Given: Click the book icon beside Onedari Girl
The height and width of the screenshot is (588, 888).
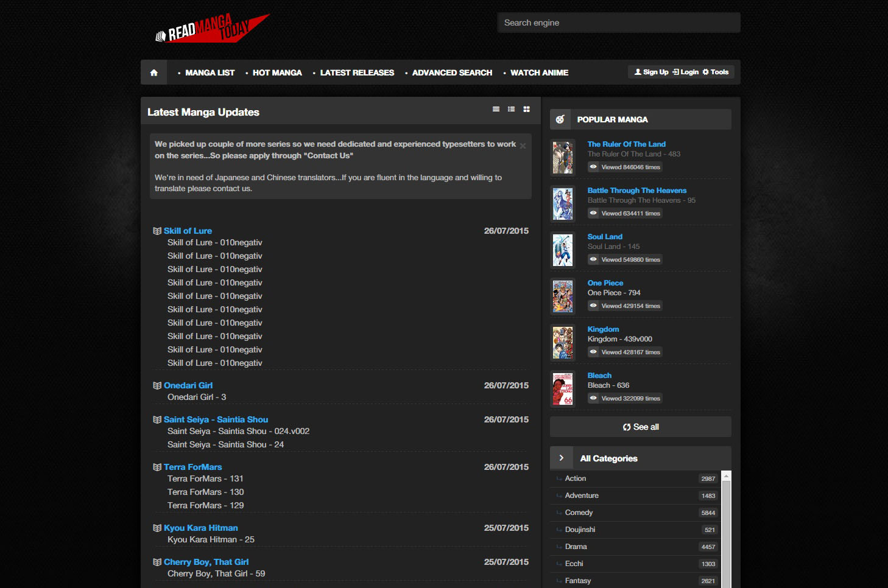Looking at the screenshot, I should pyautogui.click(x=157, y=385).
